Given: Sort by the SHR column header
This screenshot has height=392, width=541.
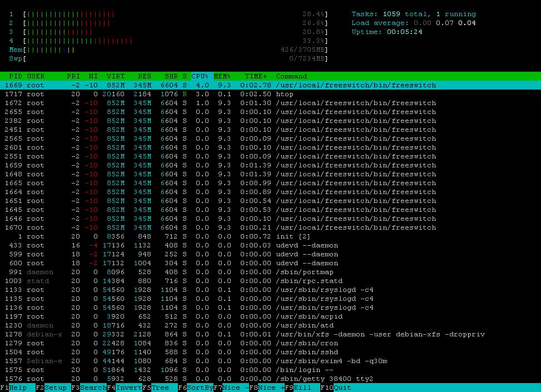Looking at the screenshot, I should pos(171,76).
